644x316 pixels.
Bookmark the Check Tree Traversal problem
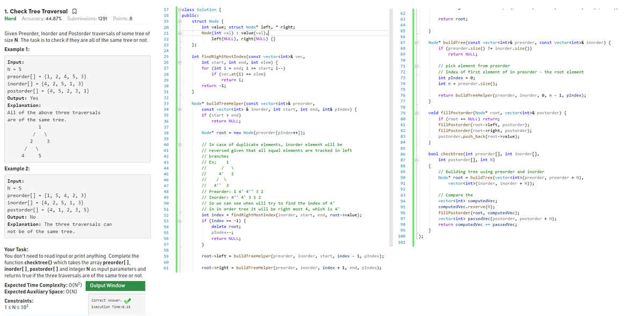tap(74, 11)
